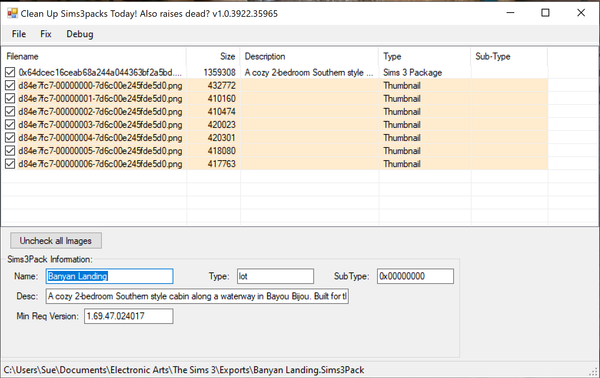Uncheck the d84e7fc7-00000000 thumbnail checkbox

click(10, 85)
